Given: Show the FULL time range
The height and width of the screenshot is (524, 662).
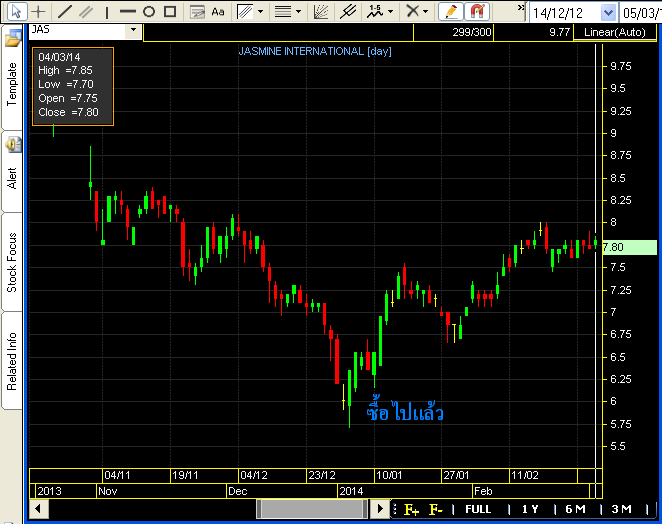Looking at the screenshot, I should point(478,509).
